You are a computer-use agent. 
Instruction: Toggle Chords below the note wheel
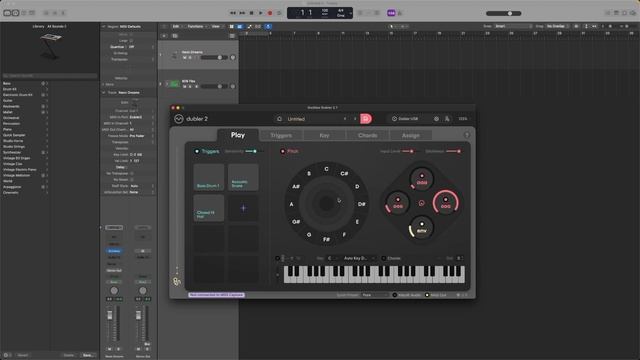coord(383,258)
